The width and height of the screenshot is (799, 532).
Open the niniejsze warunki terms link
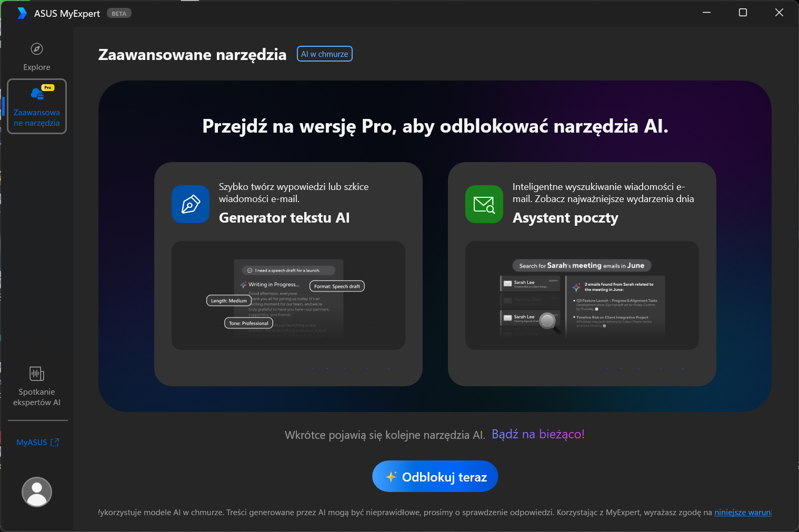pos(742,513)
